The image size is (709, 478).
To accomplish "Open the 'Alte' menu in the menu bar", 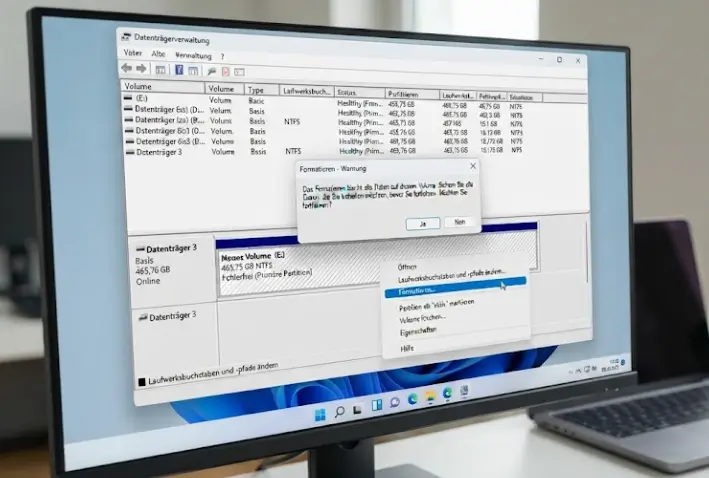I will click(158, 54).
